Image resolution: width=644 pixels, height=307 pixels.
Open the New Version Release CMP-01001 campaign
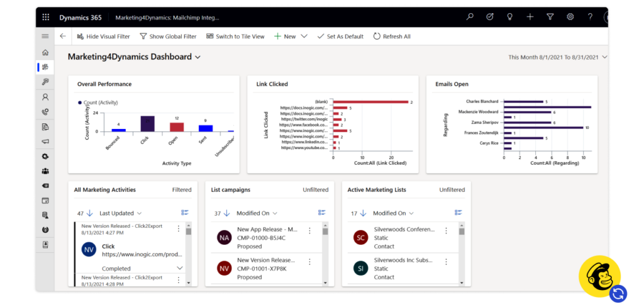pos(266,269)
